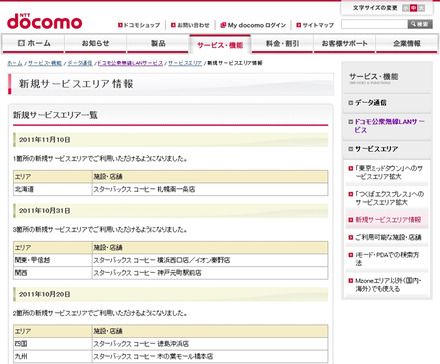Switch to the 製品 tab
Image resolution: width=440 pixels, height=364 pixels.
click(x=158, y=43)
